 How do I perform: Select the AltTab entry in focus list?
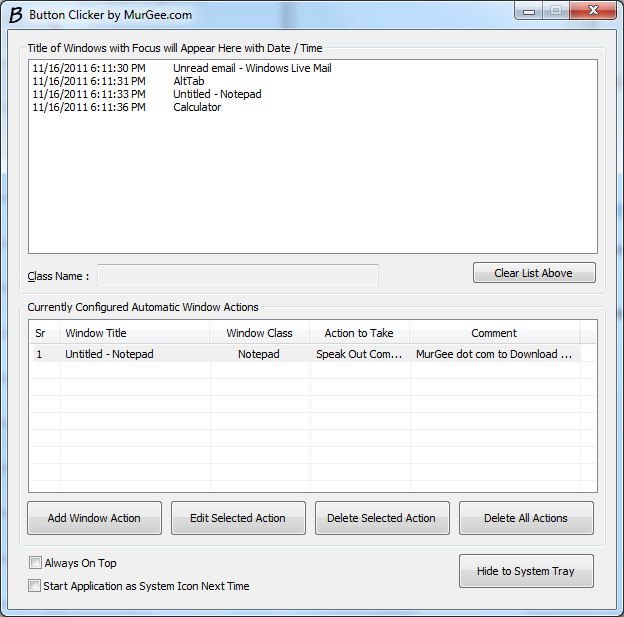coord(189,81)
